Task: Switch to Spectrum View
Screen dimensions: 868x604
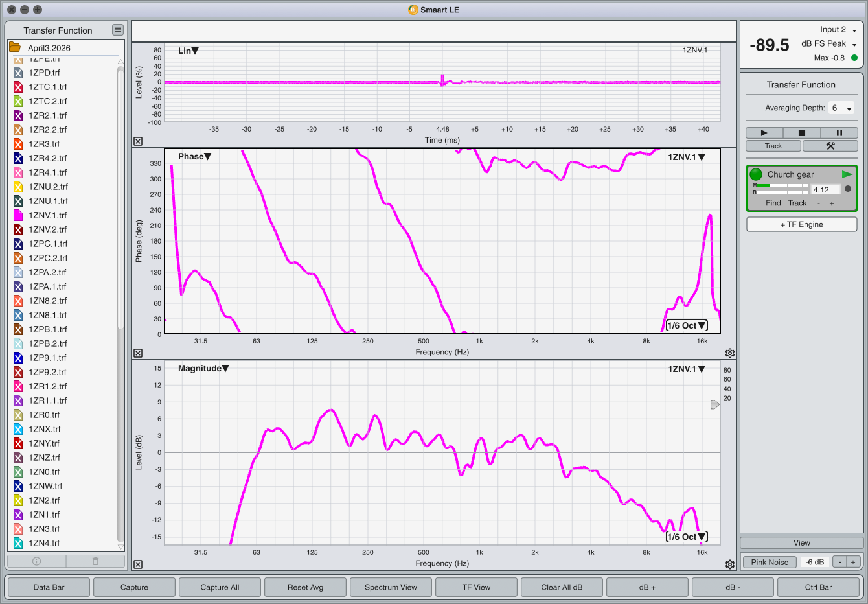Action: pyautogui.click(x=391, y=587)
